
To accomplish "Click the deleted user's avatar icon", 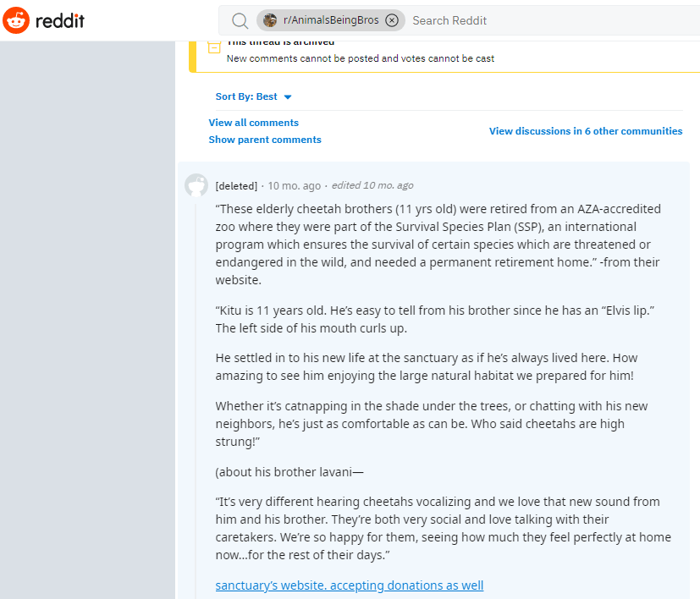I will [196, 185].
